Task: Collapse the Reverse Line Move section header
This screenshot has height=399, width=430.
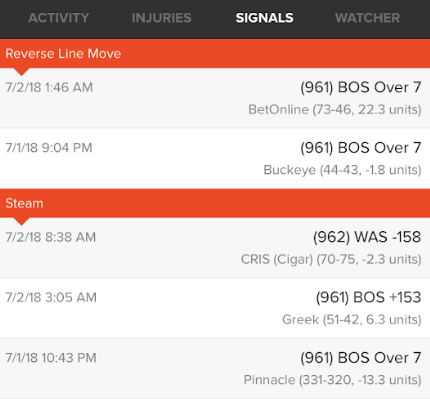Action: pyautogui.click(x=215, y=54)
